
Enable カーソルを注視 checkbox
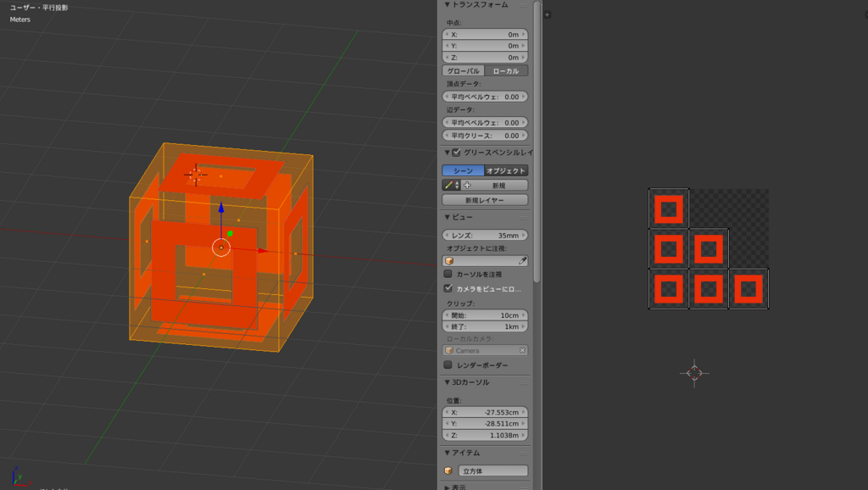[448, 274]
